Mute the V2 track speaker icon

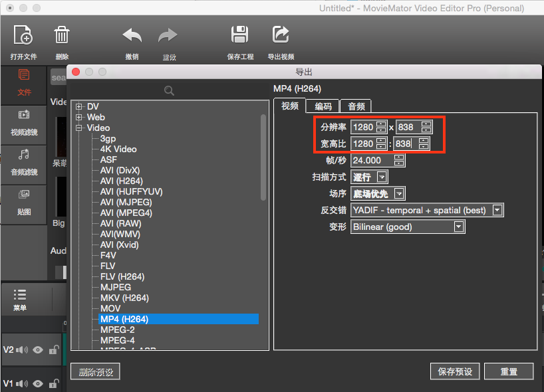(22, 350)
